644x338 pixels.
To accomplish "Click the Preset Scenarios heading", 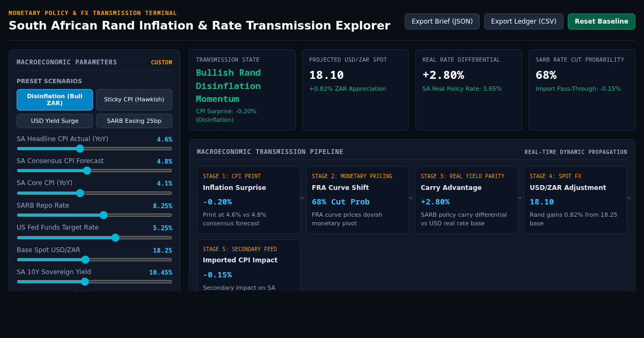I will (x=49, y=82).
